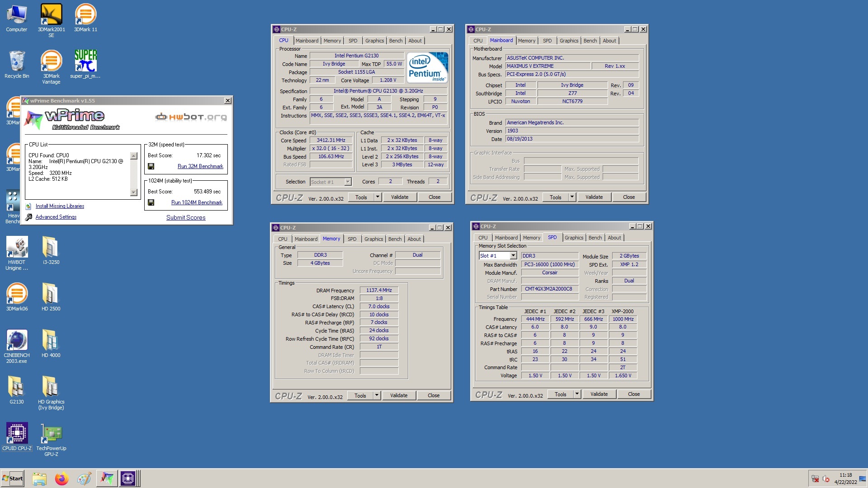The width and height of the screenshot is (868, 488).
Task: Click the Core Speed value field
Action: [x=331, y=140]
